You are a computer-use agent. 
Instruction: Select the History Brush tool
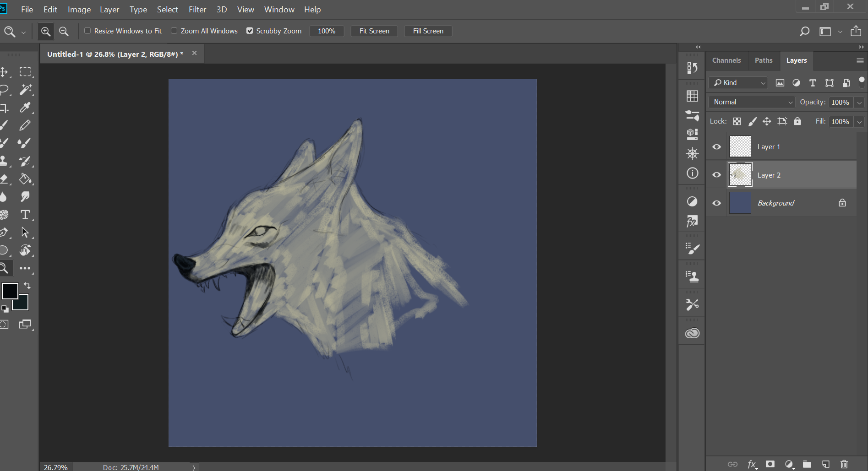(25, 161)
